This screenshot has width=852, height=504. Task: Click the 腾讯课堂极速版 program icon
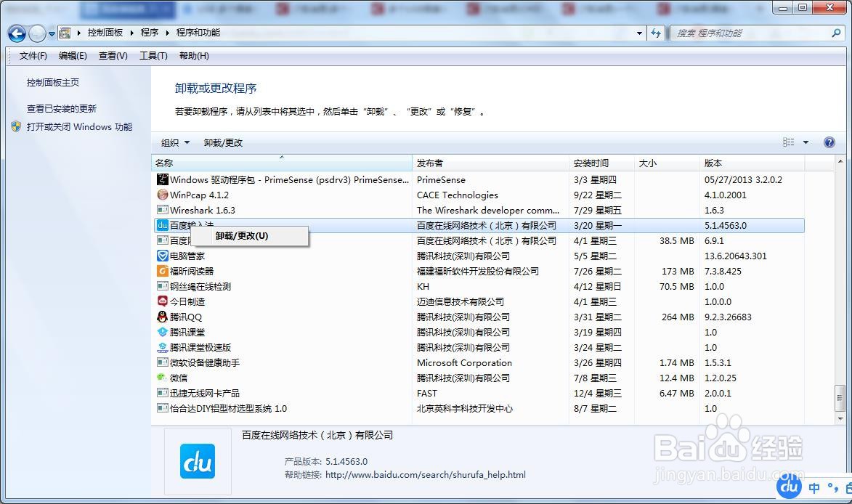[x=162, y=347]
